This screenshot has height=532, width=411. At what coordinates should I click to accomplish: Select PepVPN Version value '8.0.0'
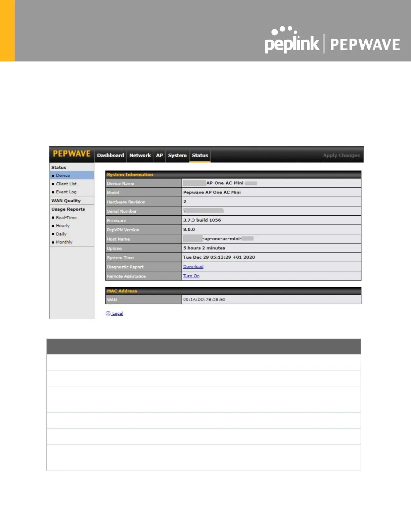pyautogui.click(x=189, y=229)
